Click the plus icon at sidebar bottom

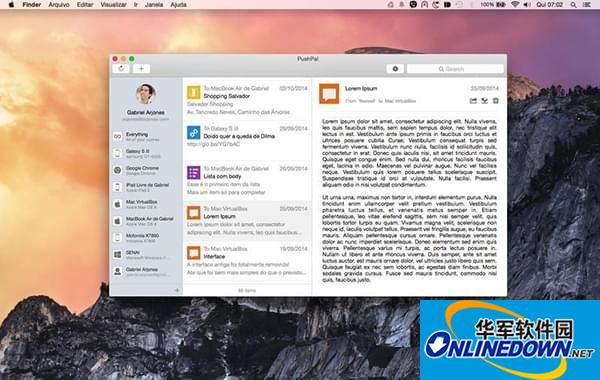click(x=177, y=290)
